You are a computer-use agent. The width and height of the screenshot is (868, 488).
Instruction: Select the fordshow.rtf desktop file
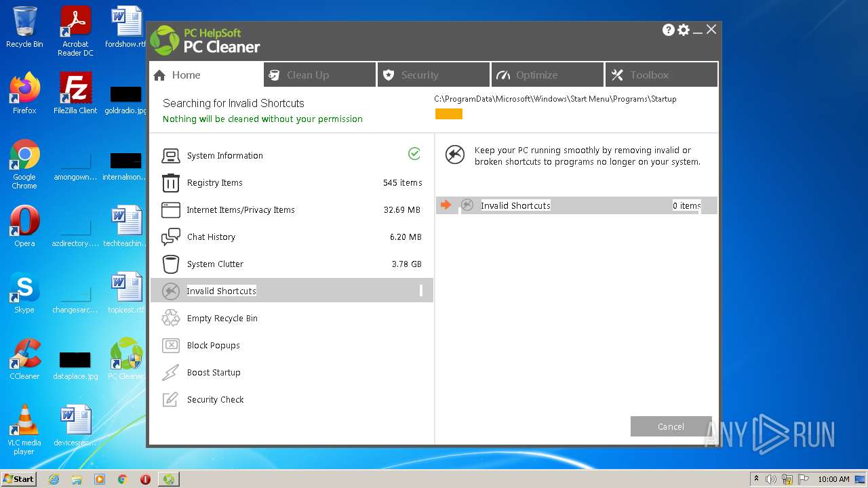(126, 27)
